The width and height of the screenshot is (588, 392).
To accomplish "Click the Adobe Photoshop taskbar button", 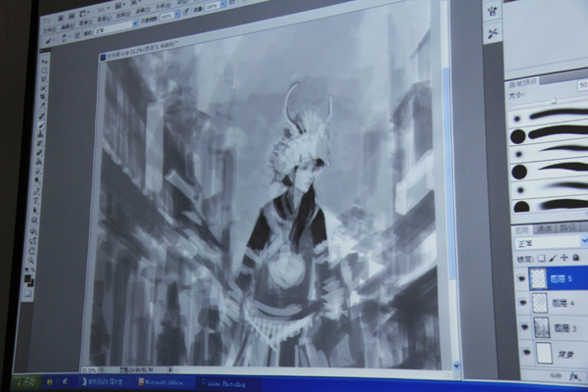I will (x=227, y=384).
